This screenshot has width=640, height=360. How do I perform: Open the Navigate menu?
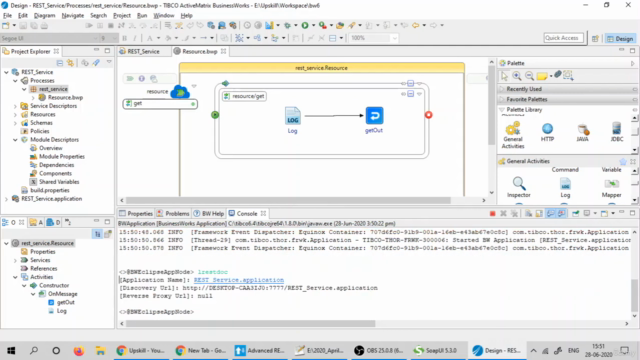pos(73,16)
